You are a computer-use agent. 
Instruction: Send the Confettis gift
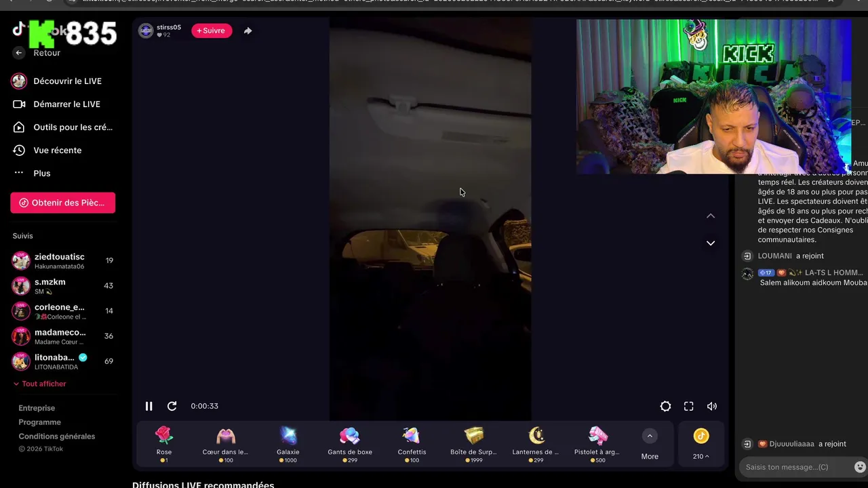412,444
